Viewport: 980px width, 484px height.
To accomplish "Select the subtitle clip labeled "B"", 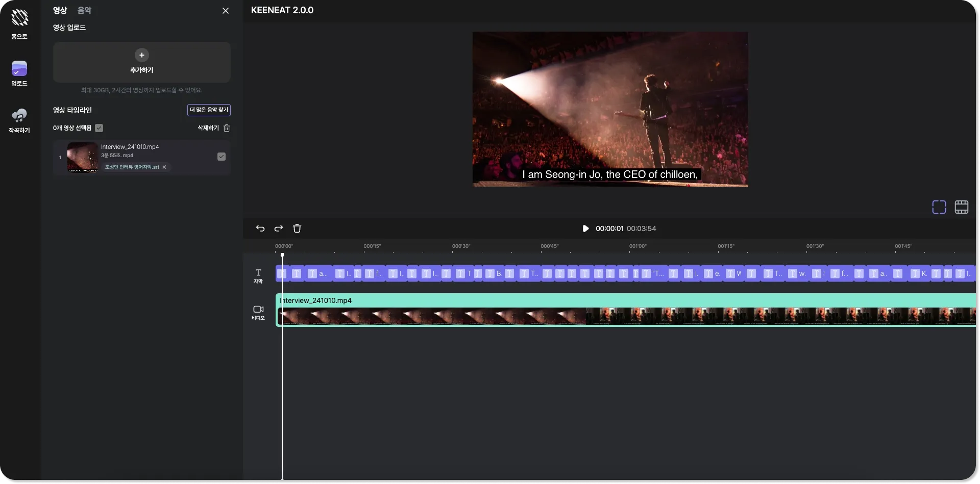I will pos(494,274).
